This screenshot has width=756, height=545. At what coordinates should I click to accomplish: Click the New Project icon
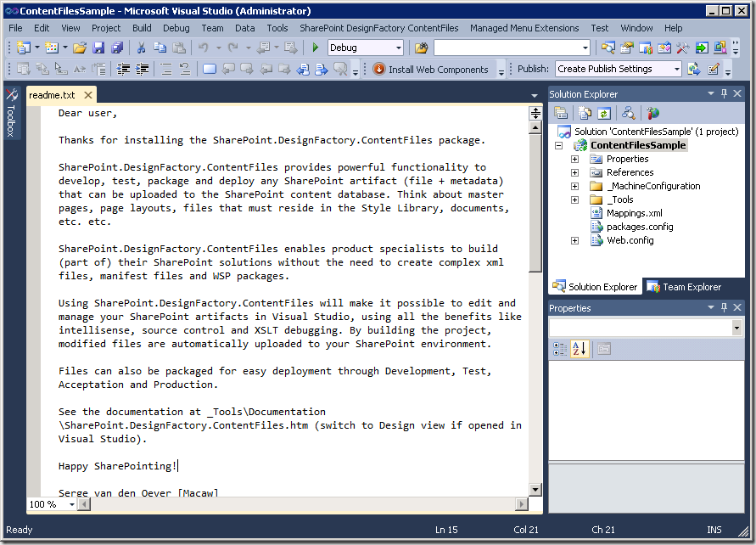point(23,48)
